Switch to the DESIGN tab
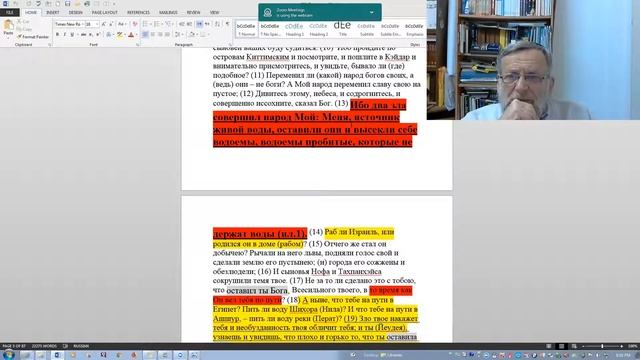 click(76, 13)
